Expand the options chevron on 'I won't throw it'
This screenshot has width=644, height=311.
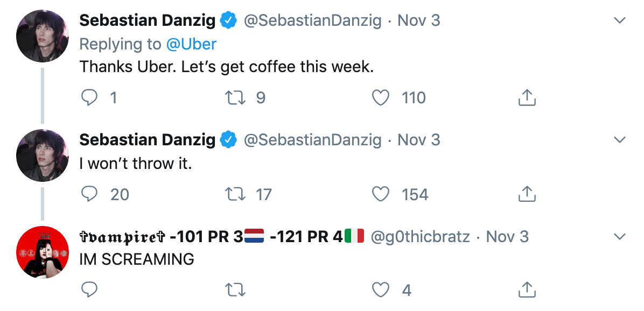(620, 140)
